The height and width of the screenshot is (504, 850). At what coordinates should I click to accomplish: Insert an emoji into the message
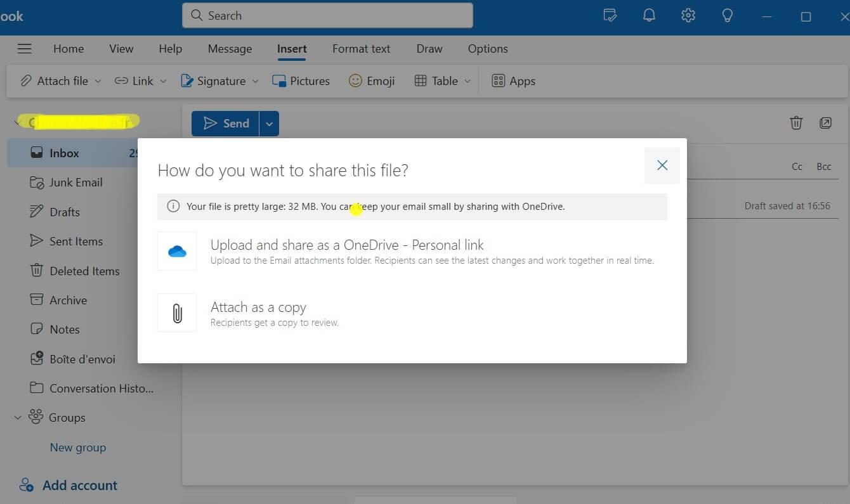tap(372, 81)
